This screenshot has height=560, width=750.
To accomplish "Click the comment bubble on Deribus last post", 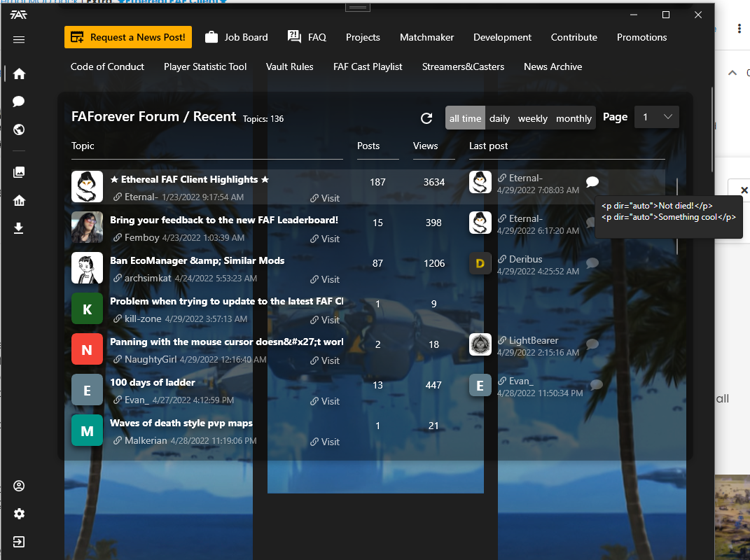I will pos(592,262).
